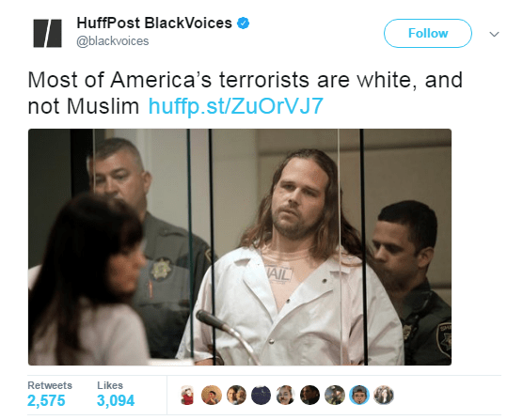Click the HuffPost BlackVoices profile logo
Screen dimensions: 523x420
click(47, 33)
